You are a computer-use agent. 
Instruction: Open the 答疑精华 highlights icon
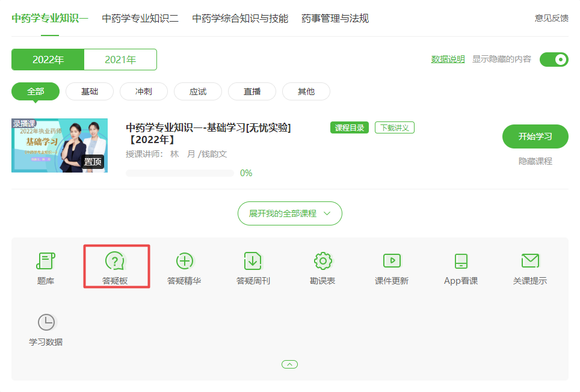coord(184,262)
